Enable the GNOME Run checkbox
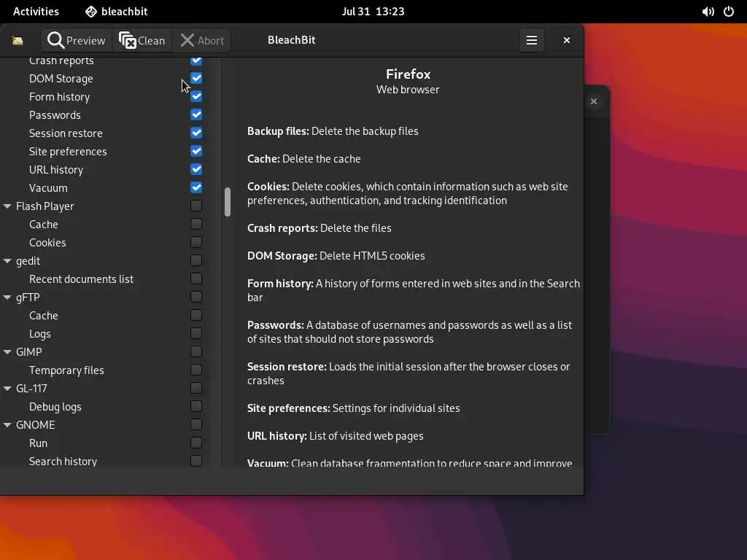The height and width of the screenshot is (560, 747). [x=196, y=443]
